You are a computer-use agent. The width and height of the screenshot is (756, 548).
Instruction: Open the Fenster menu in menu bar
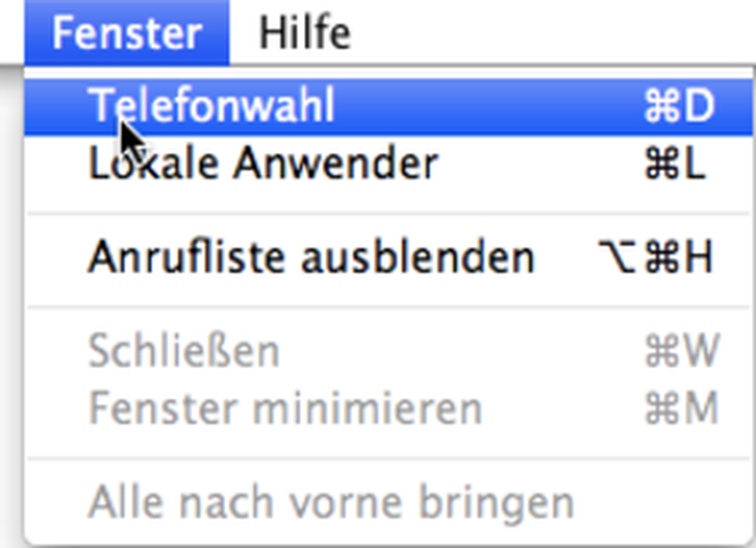tap(127, 33)
